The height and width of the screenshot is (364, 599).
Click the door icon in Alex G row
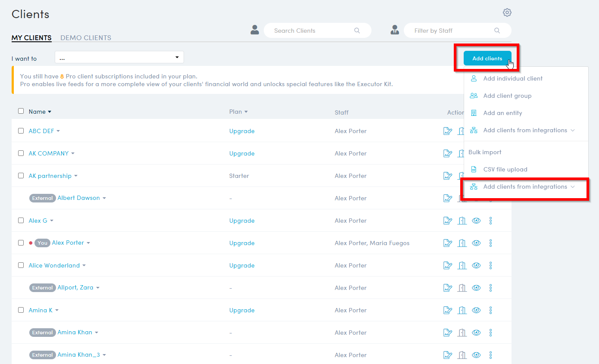(462, 221)
